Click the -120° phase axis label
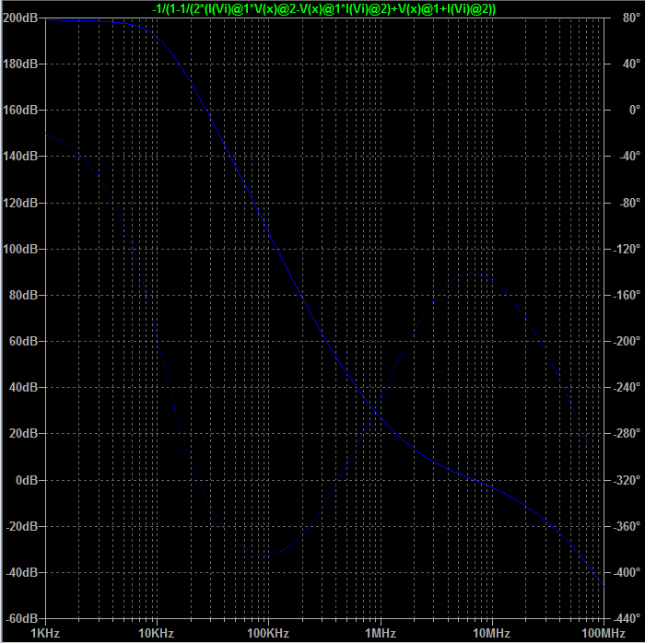 (x=627, y=249)
